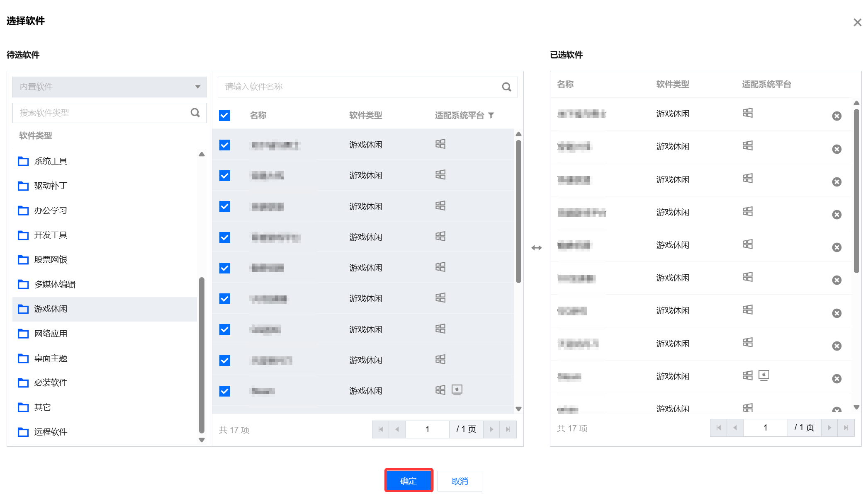Click the 办公学习 folder icon

click(23, 210)
